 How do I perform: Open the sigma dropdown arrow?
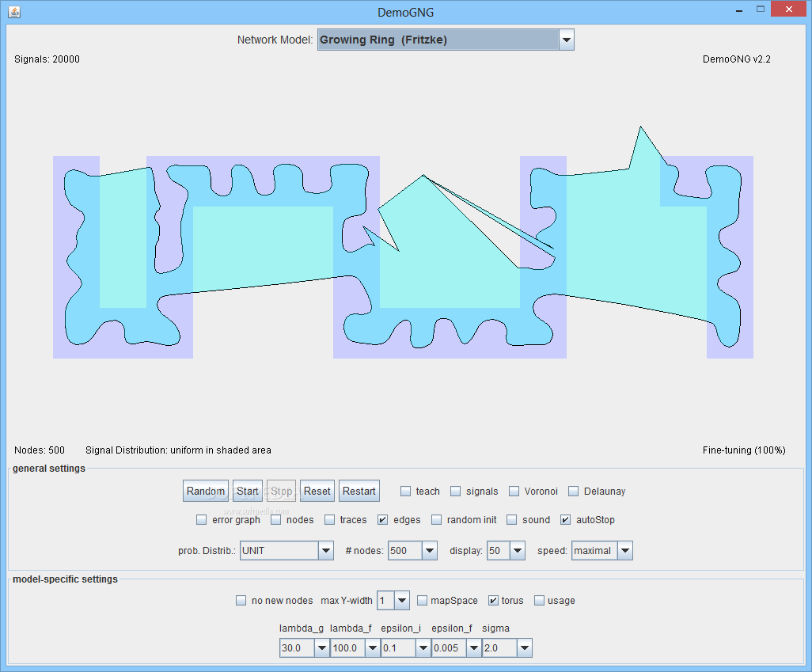(525, 648)
